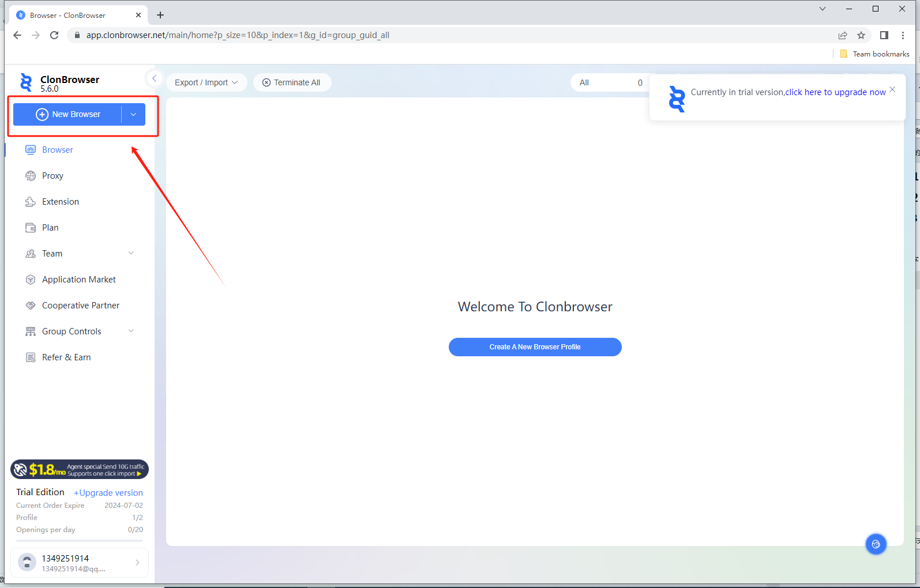Click the New Browser button
The width and height of the screenshot is (920, 588).
point(67,115)
